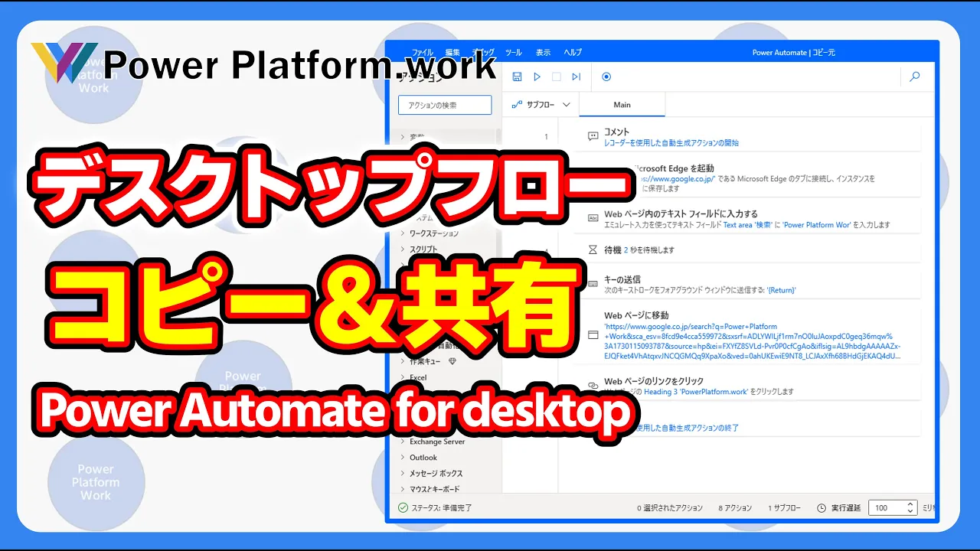The width and height of the screenshot is (980, 551).
Task: Open the サブフロー dropdown chevron
Action: [x=567, y=104]
